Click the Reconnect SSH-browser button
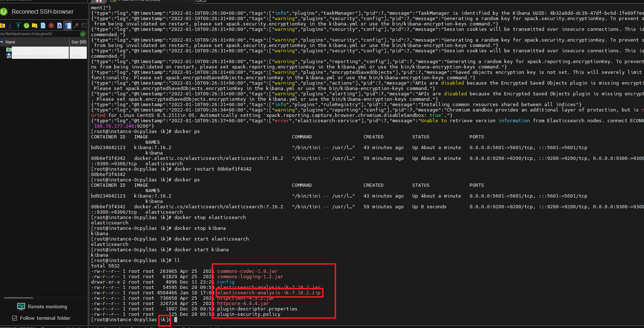This screenshot has height=328, width=644. (37, 12)
